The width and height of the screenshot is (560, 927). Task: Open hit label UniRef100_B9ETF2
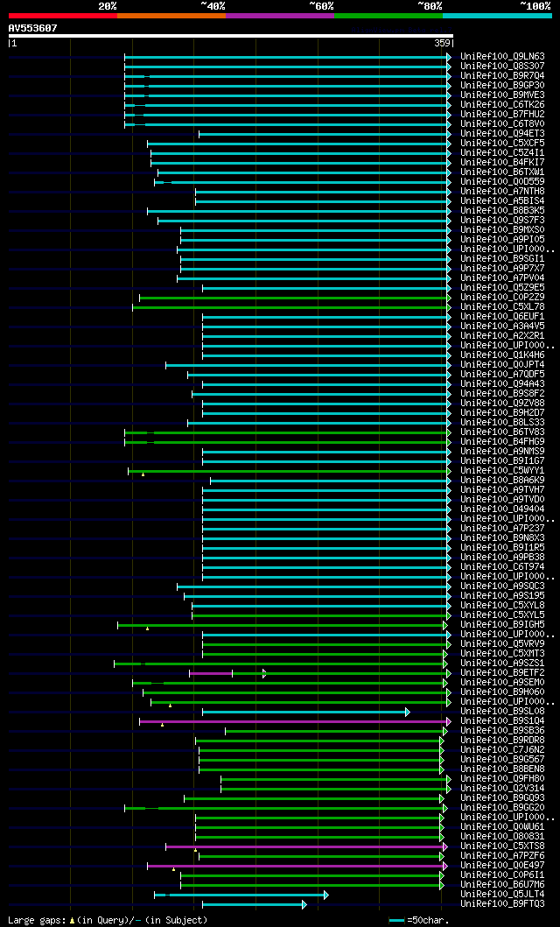point(503,673)
